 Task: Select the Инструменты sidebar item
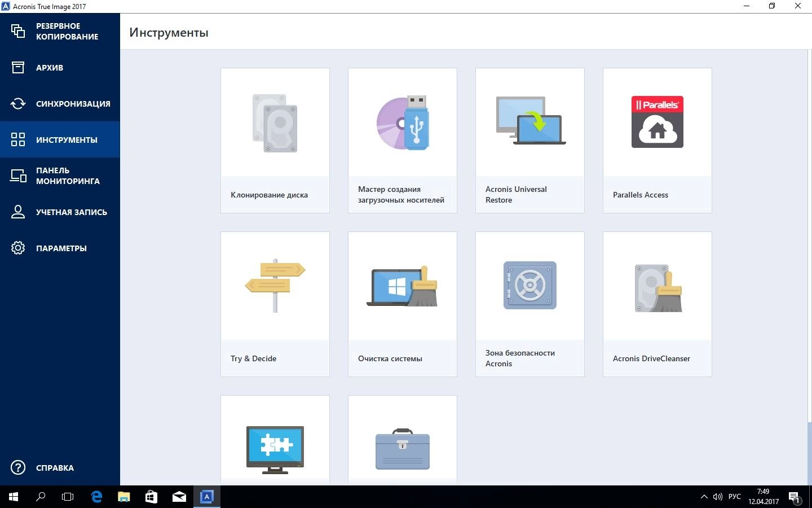click(60, 139)
